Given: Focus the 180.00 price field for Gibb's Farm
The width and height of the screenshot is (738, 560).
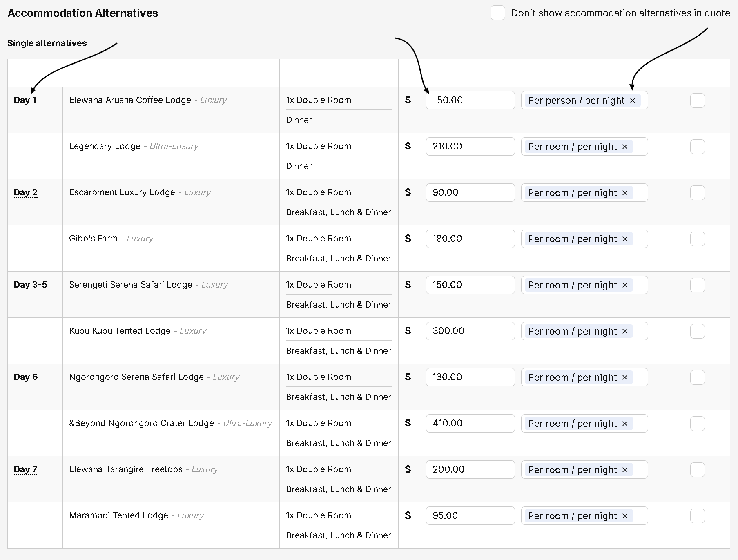Looking at the screenshot, I should click(x=470, y=239).
